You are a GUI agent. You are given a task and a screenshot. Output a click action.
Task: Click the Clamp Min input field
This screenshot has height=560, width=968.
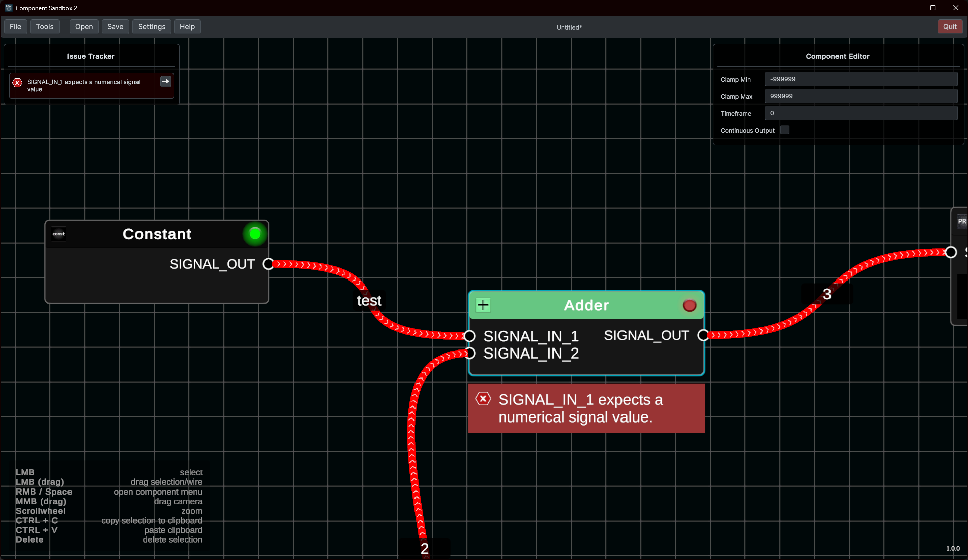pos(860,79)
